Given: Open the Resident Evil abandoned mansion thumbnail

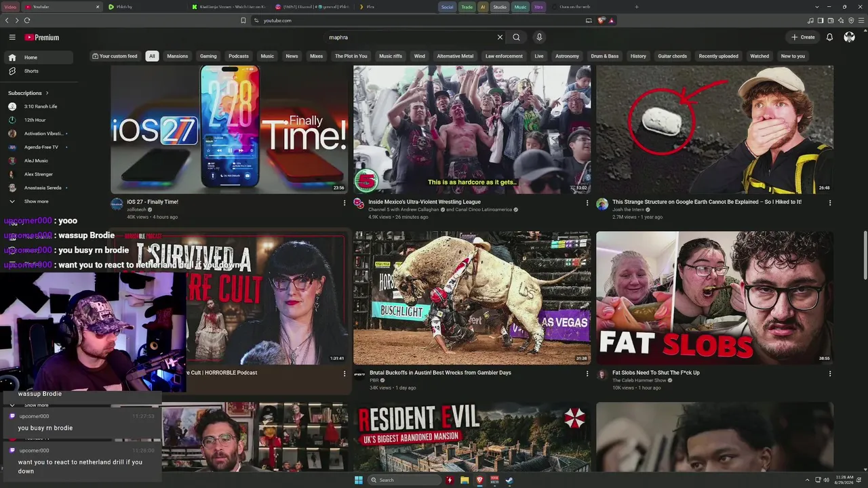Looking at the screenshot, I should pyautogui.click(x=472, y=437).
